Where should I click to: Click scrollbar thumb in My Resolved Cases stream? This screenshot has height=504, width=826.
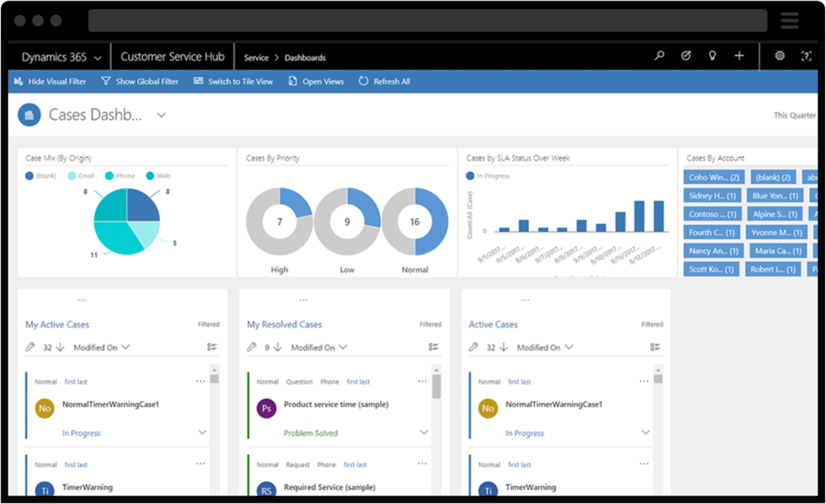point(436,386)
